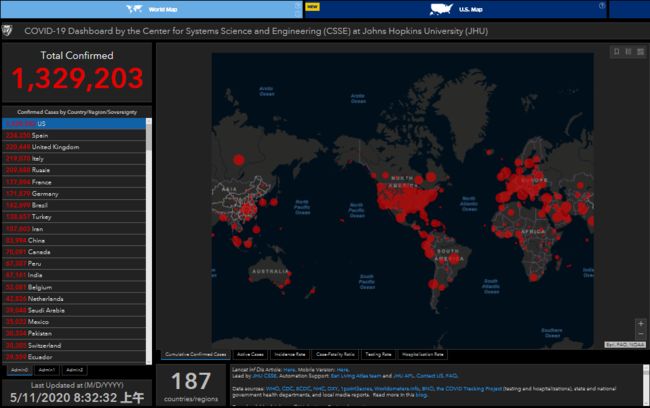Click the info icon on the U.S. Map tab
Image resolution: width=650 pixels, height=408 pixels.
[x=602, y=6]
